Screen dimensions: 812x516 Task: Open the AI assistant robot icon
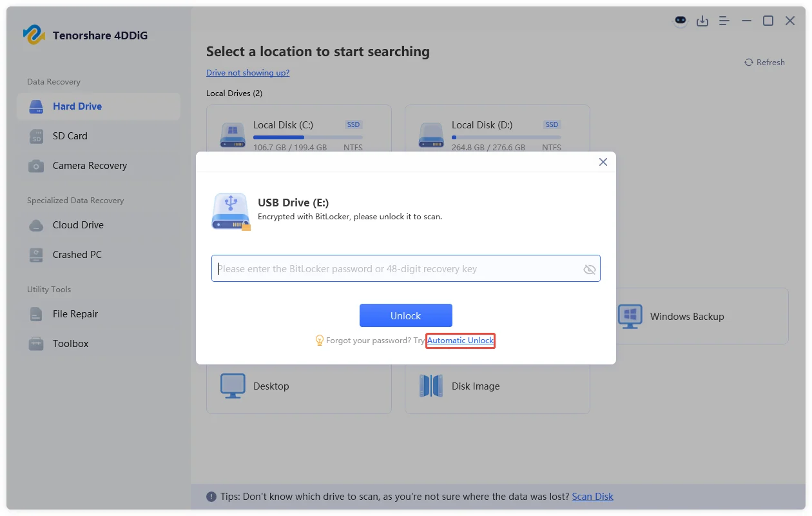[x=681, y=21]
